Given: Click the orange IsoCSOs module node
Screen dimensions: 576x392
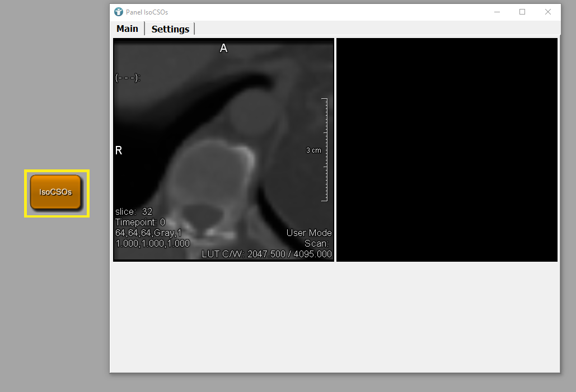Looking at the screenshot, I should coord(56,192).
